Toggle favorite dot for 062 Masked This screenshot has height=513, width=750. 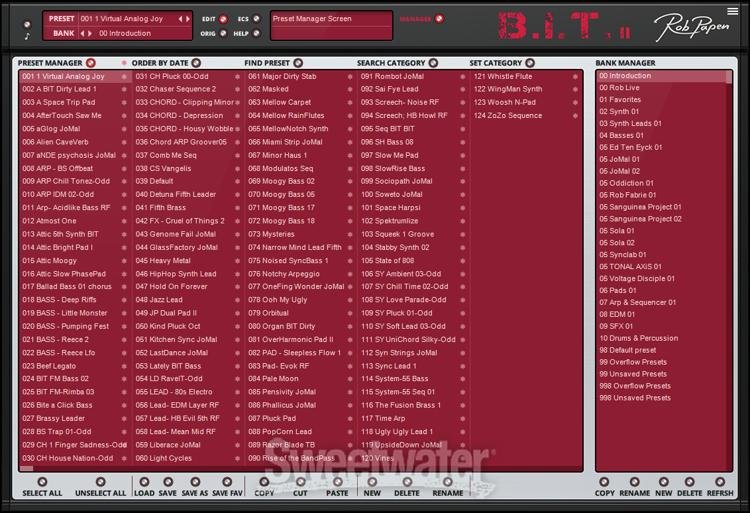[350, 89]
